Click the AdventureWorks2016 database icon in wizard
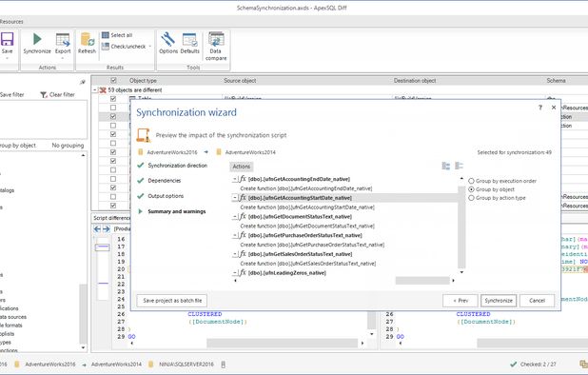This screenshot has width=588, height=375. (x=141, y=152)
